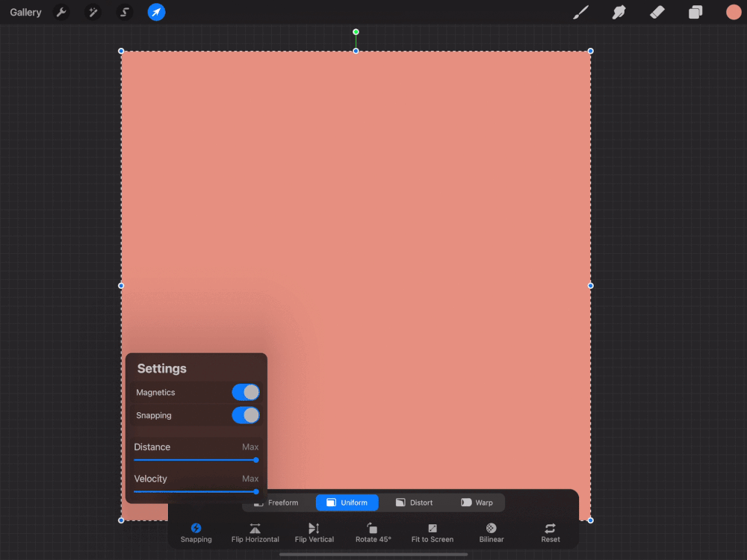Screen dimensions: 747x560
Task: Select the Selection tool
Action: (125, 12)
